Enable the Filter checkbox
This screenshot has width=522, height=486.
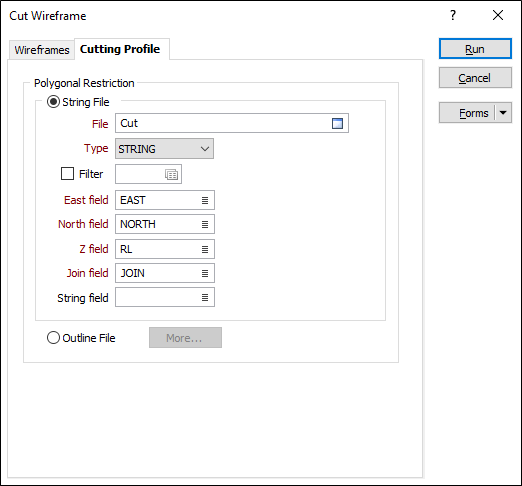[x=67, y=174]
